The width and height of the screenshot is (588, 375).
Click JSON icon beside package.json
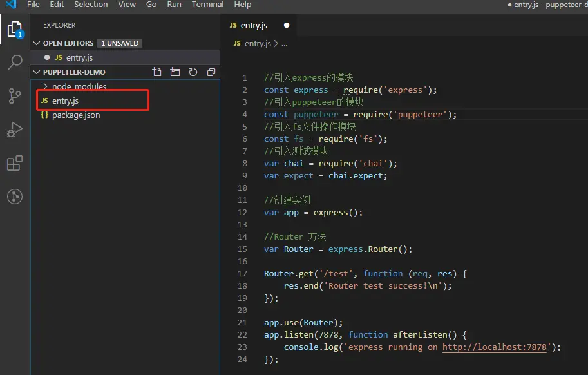click(44, 115)
